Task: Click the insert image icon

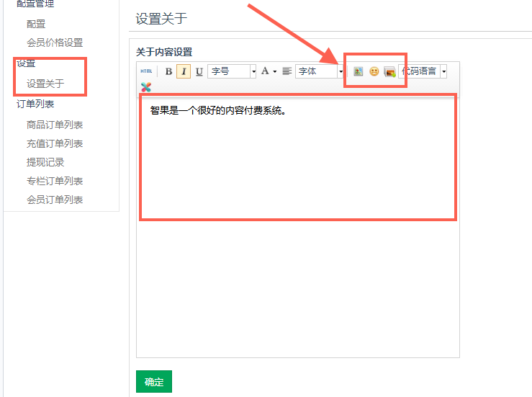Action: 359,71
